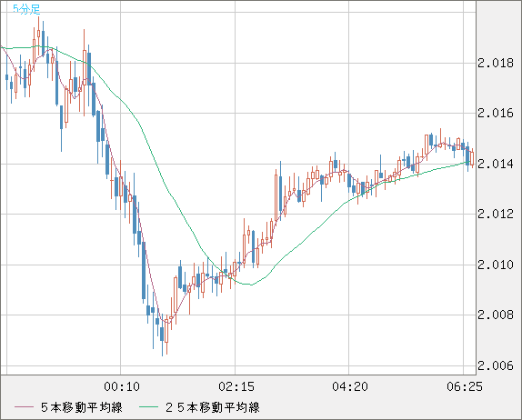Click the 06:25 time axis label
The width and height of the screenshot is (522, 420).
click(465, 386)
